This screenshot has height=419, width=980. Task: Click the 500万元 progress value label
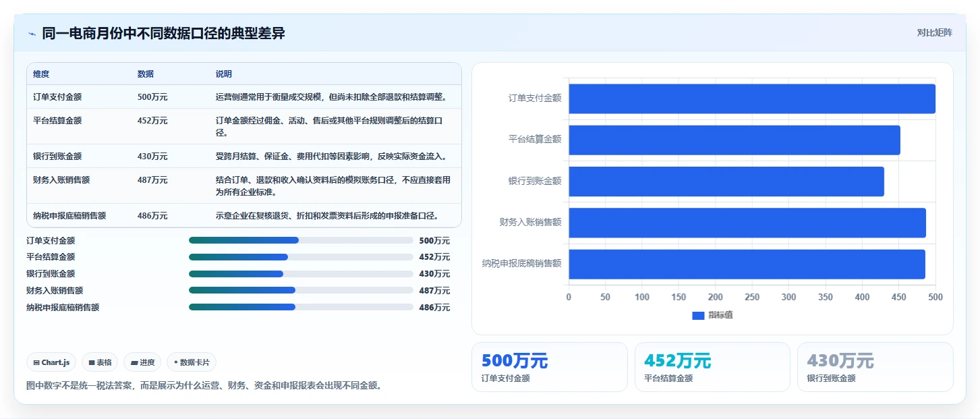point(434,241)
